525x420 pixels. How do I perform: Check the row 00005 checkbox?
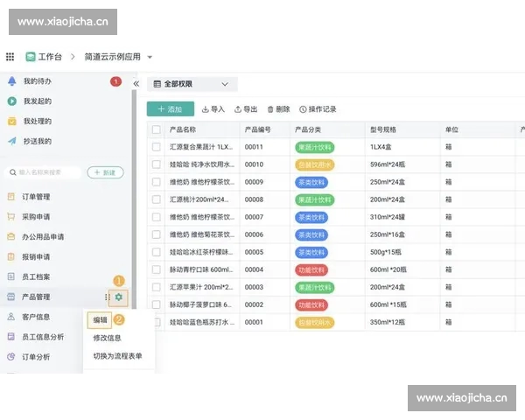157,252
